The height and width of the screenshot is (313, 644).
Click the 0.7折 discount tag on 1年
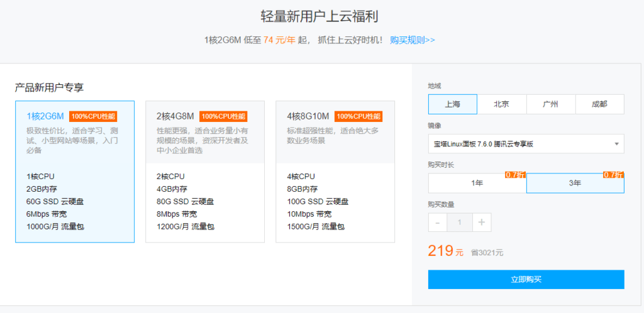tap(515, 175)
